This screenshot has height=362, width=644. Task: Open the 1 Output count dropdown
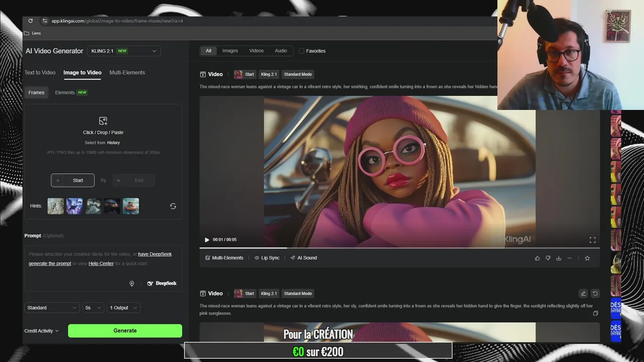pos(123,308)
